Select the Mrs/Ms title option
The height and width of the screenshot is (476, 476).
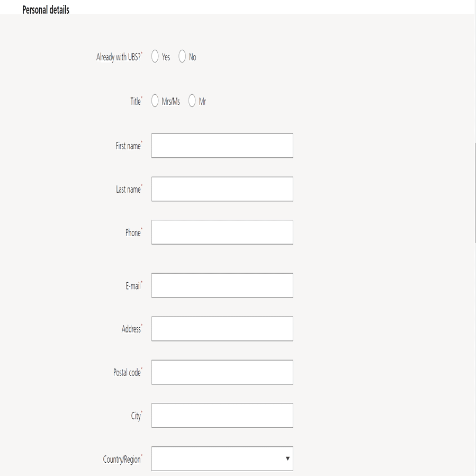pos(155,101)
